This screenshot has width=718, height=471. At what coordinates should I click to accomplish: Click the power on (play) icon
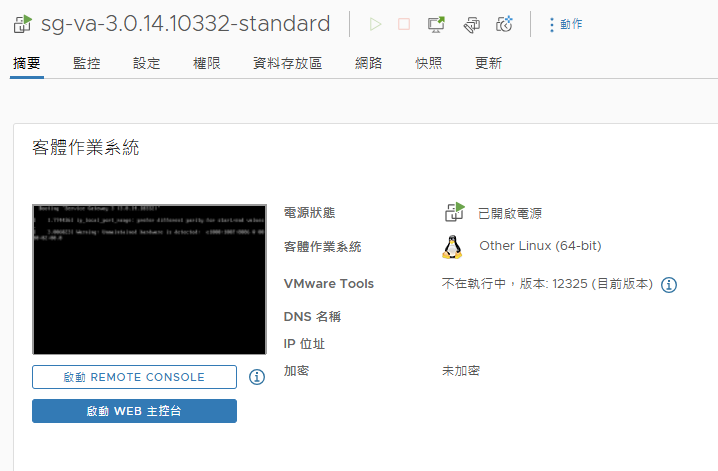375,24
